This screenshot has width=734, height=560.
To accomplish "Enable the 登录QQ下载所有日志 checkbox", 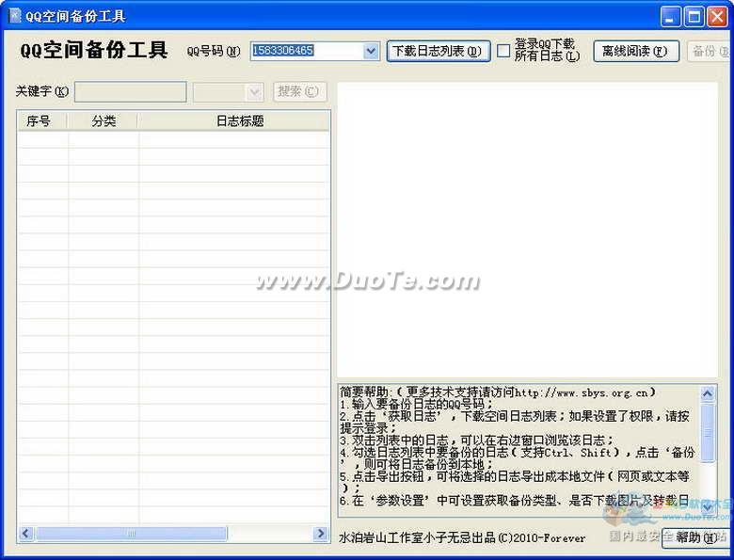I will [x=503, y=51].
